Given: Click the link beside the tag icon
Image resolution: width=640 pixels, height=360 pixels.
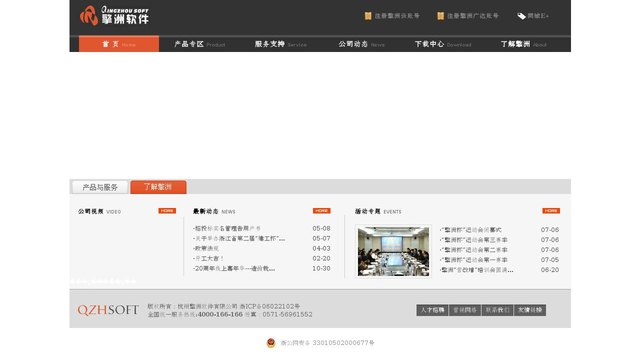Looking at the screenshot, I should [538, 16].
